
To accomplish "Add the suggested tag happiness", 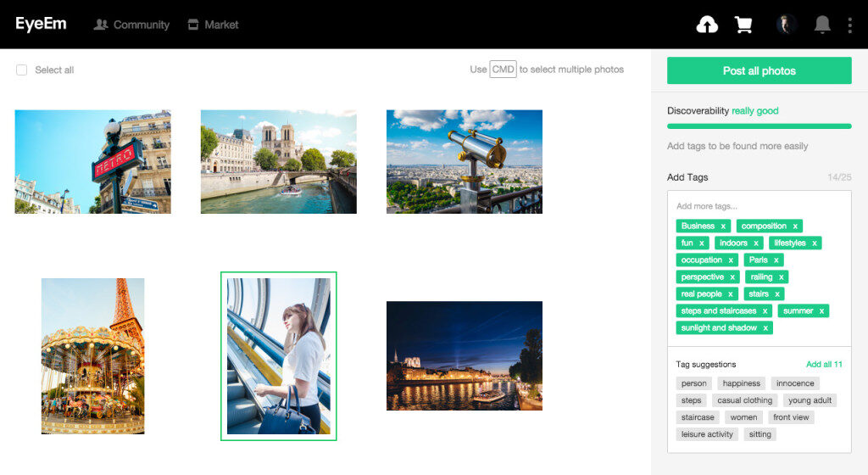I will pos(741,383).
